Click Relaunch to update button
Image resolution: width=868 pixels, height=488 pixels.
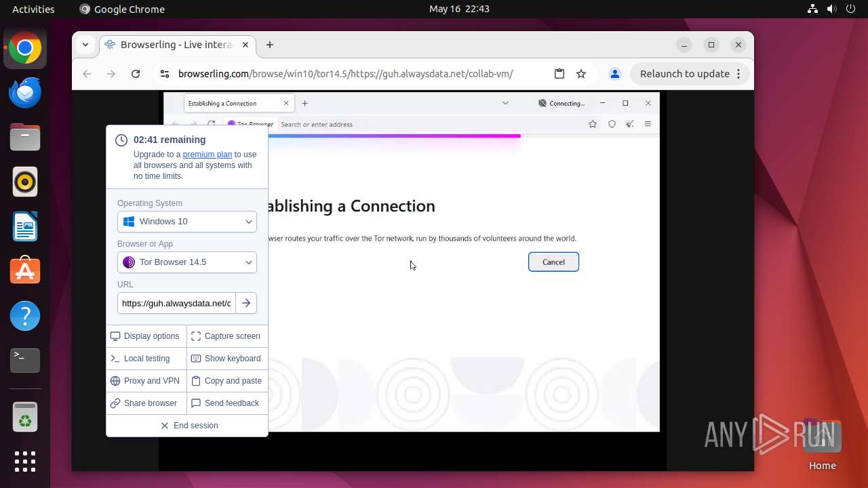(x=690, y=74)
